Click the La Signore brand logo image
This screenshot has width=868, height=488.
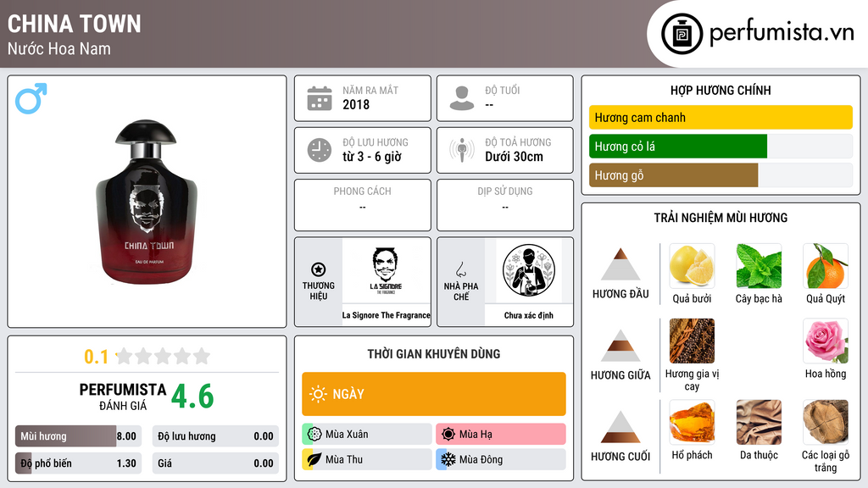point(386,271)
